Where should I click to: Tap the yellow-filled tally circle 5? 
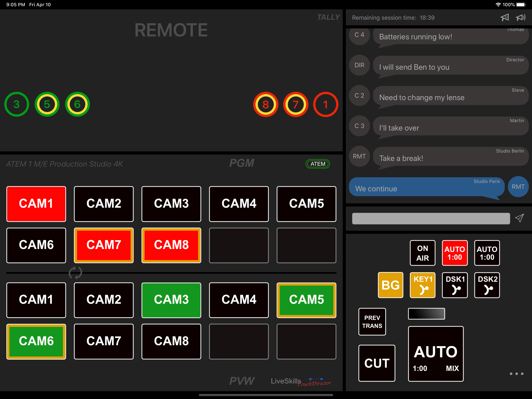pyautogui.click(x=47, y=104)
